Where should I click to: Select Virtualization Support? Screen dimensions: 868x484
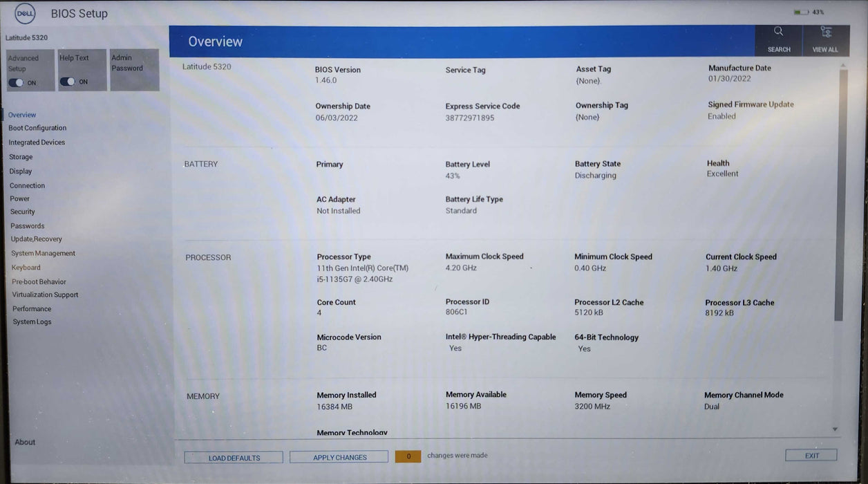tap(45, 295)
